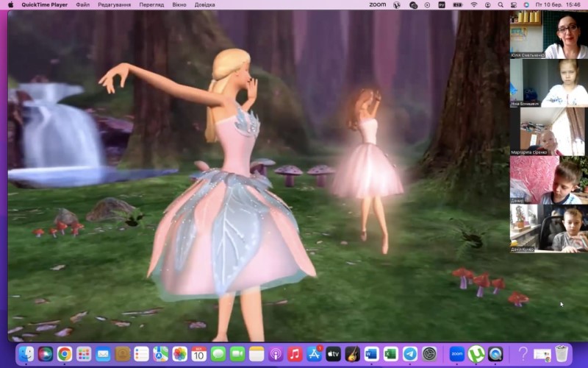588x368 pixels.
Task: Open the Contacts app in the Dock
Action: pyautogui.click(x=122, y=354)
